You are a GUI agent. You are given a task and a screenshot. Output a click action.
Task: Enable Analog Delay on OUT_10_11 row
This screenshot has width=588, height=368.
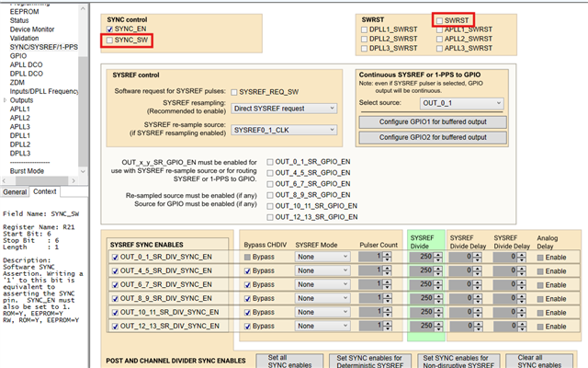[x=540, y=313]
